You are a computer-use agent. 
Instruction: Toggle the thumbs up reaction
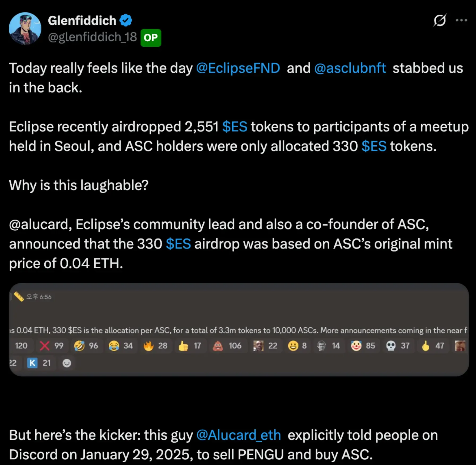[x=190, y=346]
